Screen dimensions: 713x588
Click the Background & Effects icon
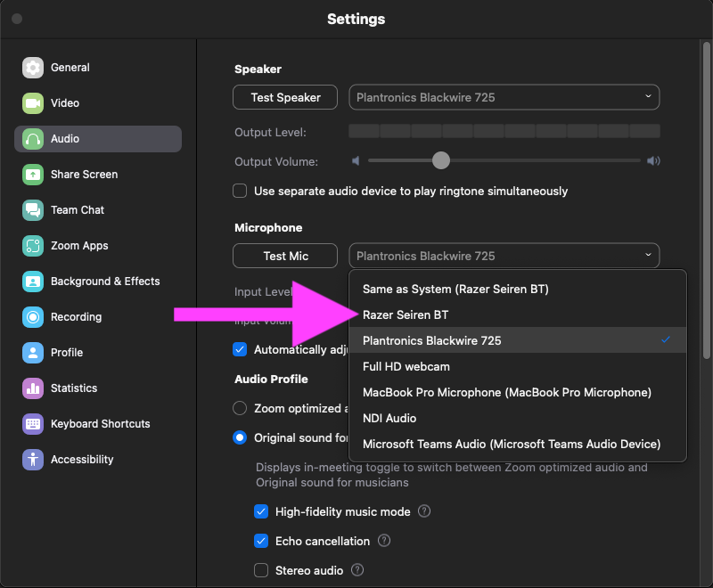click(33, 282)
